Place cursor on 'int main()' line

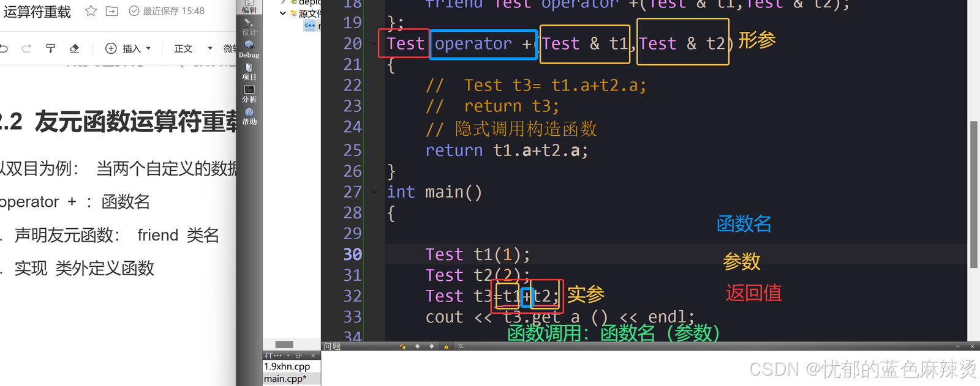pos(434,192)
